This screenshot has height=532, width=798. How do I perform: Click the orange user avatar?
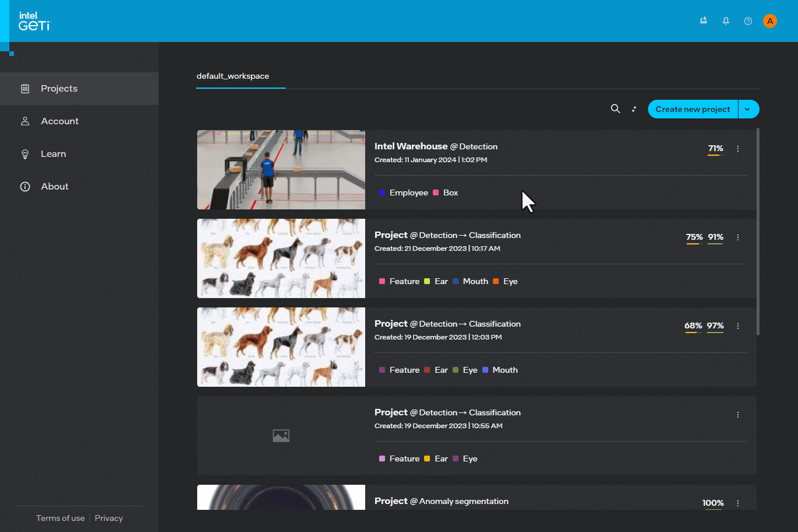click(x=769, y=21)
